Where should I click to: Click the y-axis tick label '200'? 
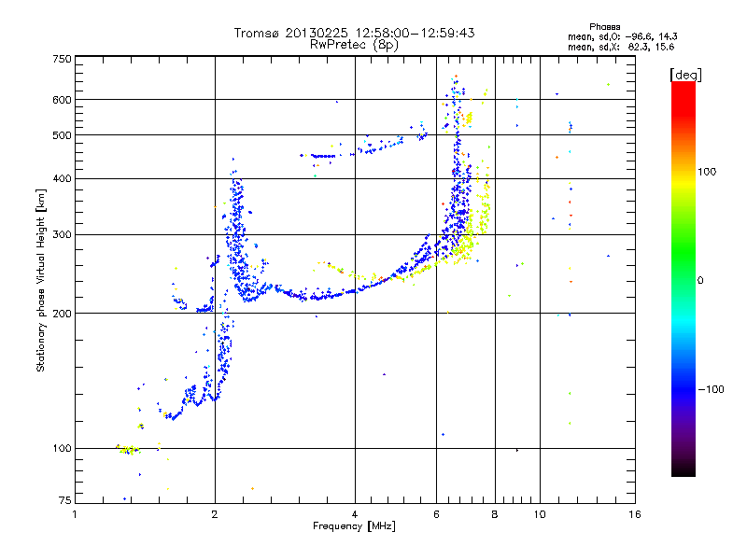[x=62, y=314]
